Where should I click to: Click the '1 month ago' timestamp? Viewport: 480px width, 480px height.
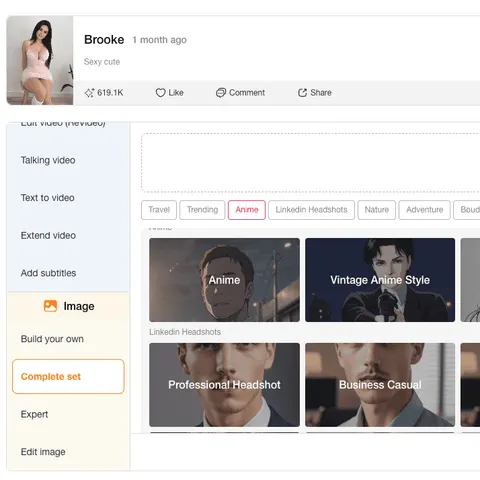point(160,40)
